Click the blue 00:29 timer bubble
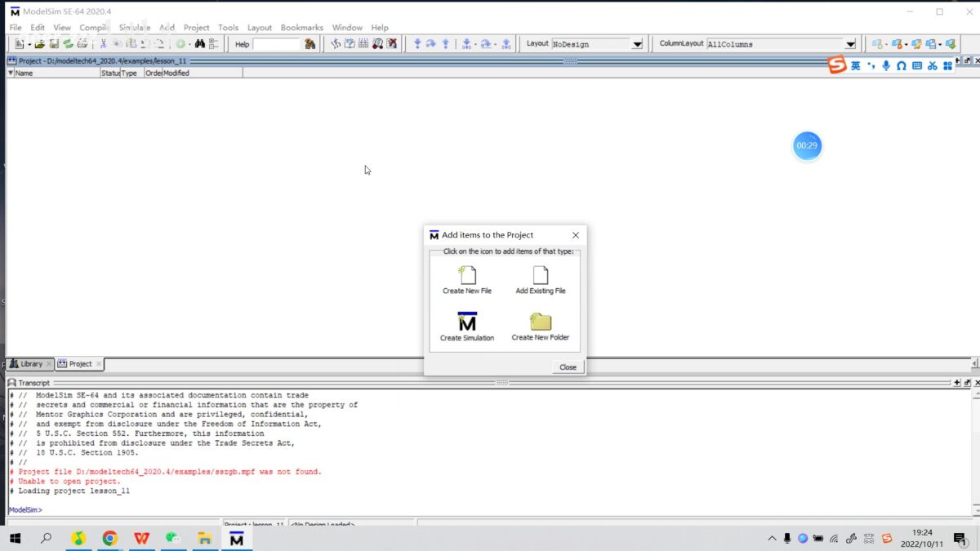The image size is (980, 551). 807,145
